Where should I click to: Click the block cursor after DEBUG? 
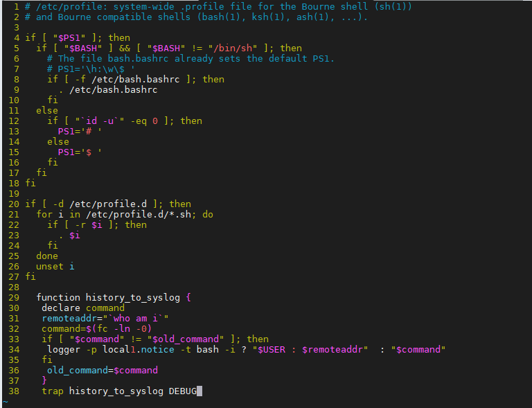(199, 391)
